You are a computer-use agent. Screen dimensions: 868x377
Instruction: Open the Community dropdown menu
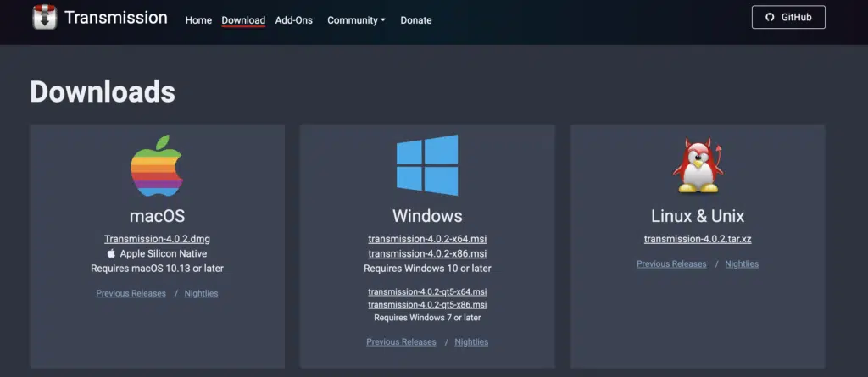(x=356, y=20)
